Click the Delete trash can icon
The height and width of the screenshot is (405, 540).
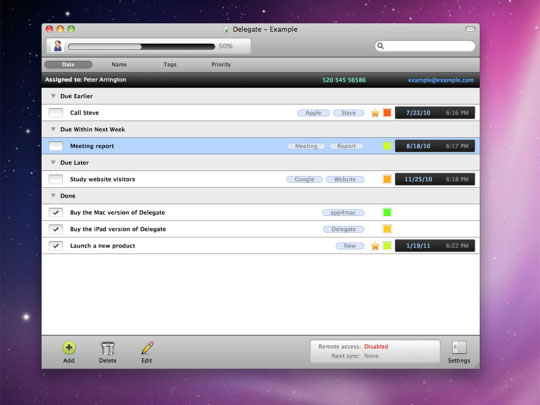107,348
